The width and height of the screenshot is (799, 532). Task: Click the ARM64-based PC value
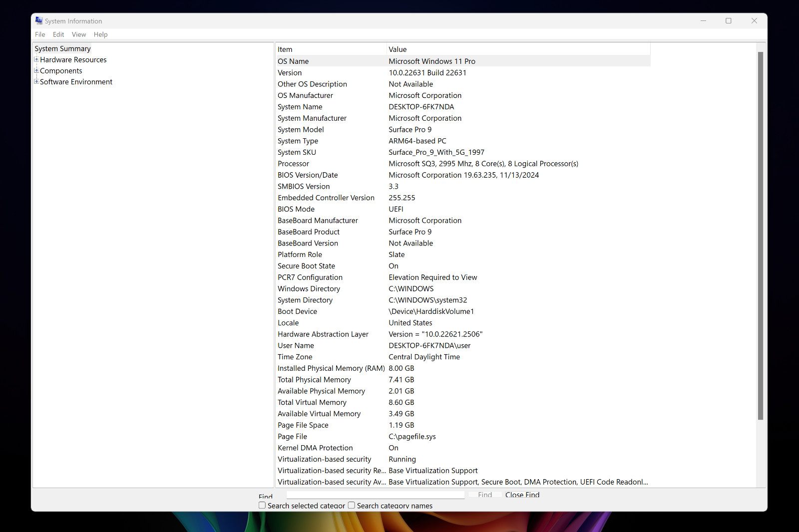pyautogui.click(x=417, y=141)
